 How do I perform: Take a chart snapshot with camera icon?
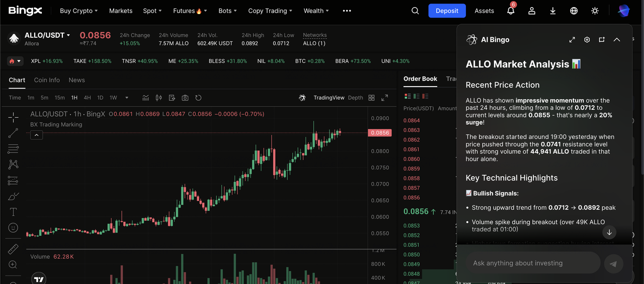185,98
